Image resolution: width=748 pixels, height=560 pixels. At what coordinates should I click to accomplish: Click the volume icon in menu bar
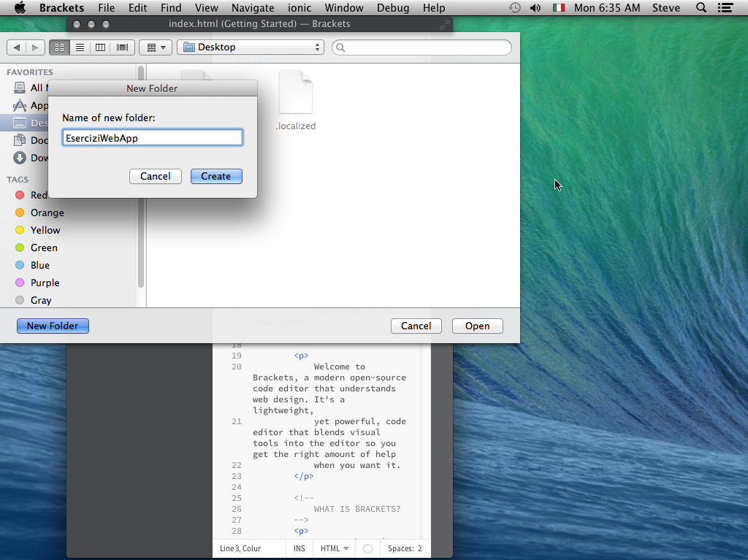pyautogui.click(x=535, y=7)
